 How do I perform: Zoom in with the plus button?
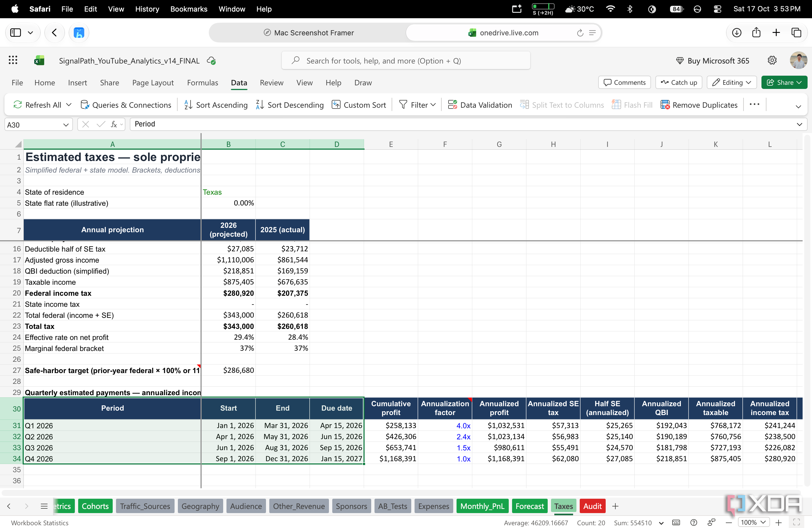778,522
